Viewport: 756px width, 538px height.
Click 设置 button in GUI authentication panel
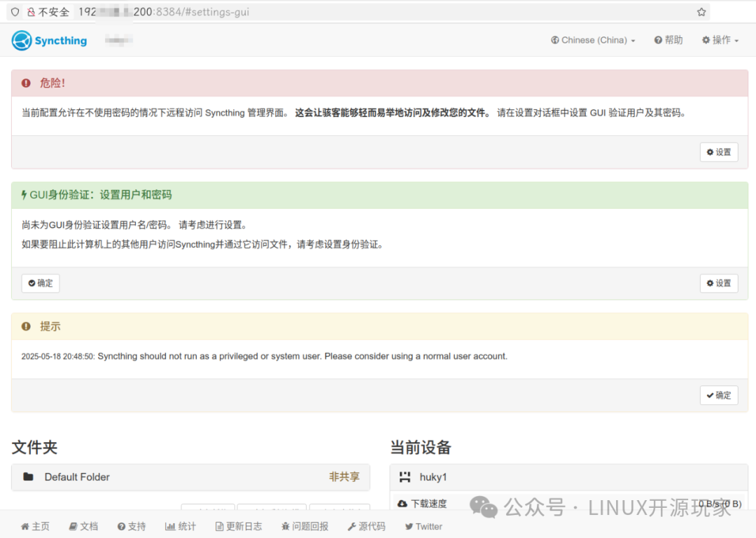click(x=718, y=283)
